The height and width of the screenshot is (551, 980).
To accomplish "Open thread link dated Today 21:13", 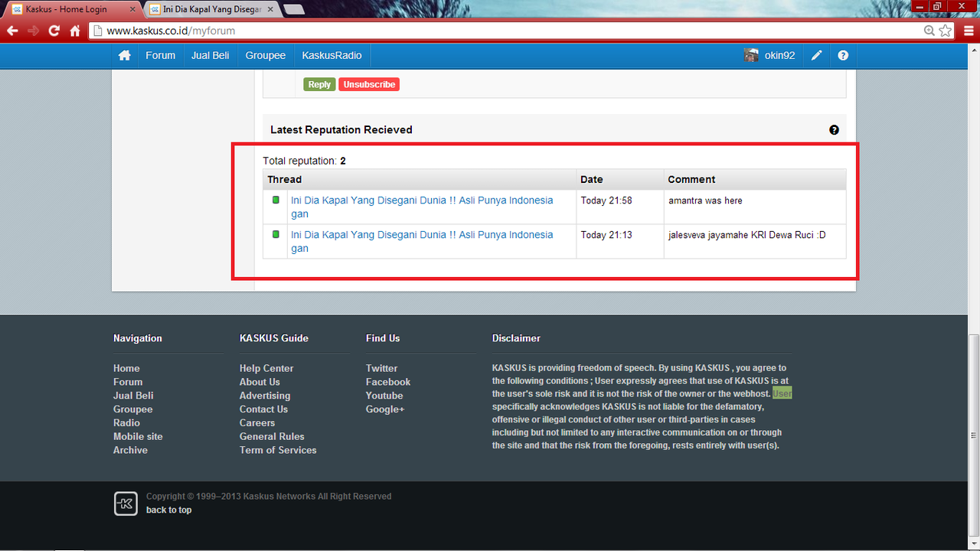I will coord(422,241).
